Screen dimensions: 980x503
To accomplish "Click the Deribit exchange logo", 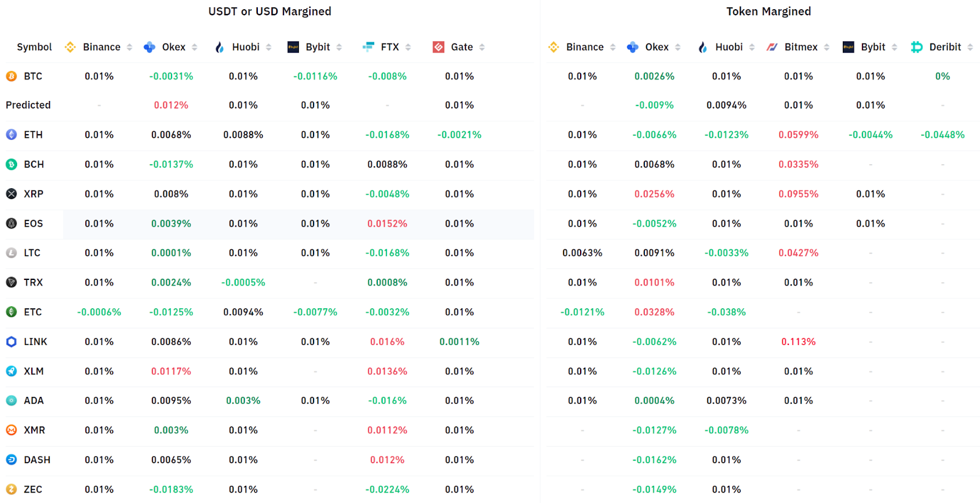I will coord(916,47).
